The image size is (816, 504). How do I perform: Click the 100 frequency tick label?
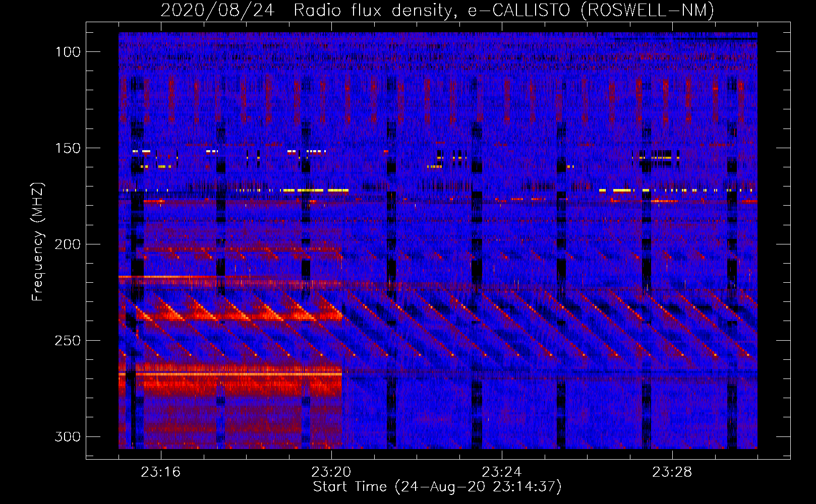(x=68, y=52)
